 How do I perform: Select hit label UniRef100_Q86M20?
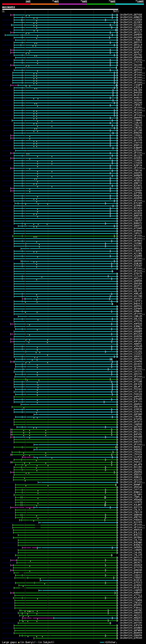coord(131,404)
